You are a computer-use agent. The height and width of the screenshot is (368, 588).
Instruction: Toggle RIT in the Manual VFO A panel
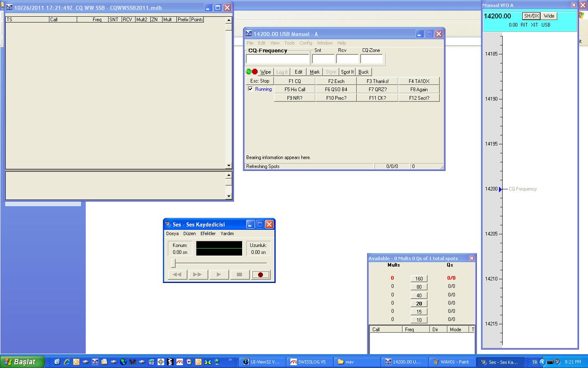(x=524, y=25)
